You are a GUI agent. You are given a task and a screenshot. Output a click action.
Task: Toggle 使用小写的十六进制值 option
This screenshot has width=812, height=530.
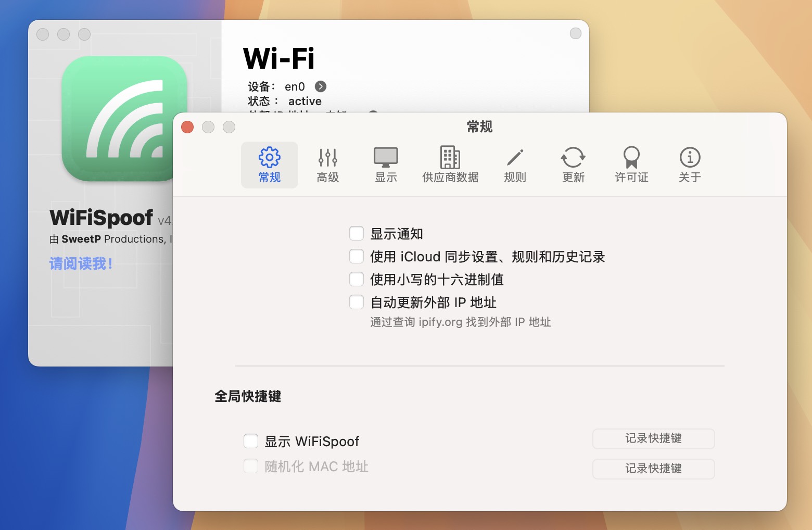tap(357, 279)
